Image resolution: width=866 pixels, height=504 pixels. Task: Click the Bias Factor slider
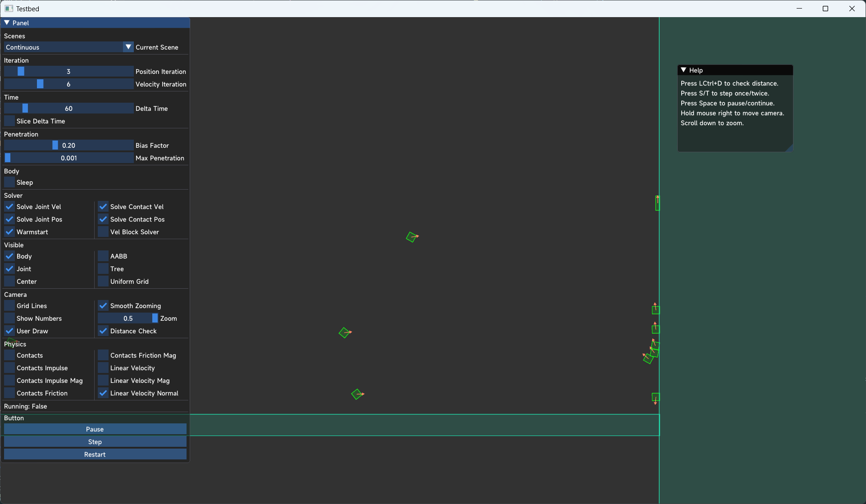[x=68, y=145]
